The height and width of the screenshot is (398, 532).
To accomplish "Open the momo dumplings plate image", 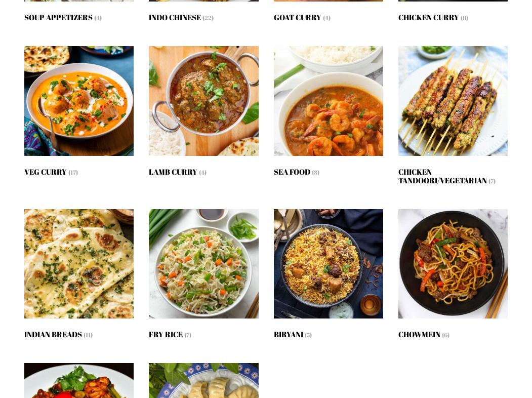I will (203, 380).
